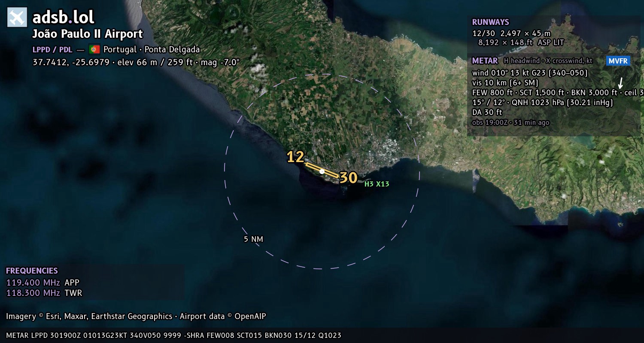The image size is (644, 343).
Task: Click the green H3 X13 wind component label
Action: (x=377, y=184)
